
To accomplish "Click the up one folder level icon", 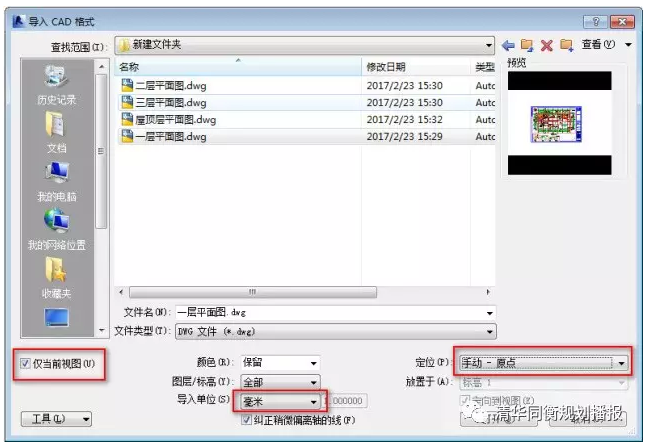I will (x=527, y=45).
